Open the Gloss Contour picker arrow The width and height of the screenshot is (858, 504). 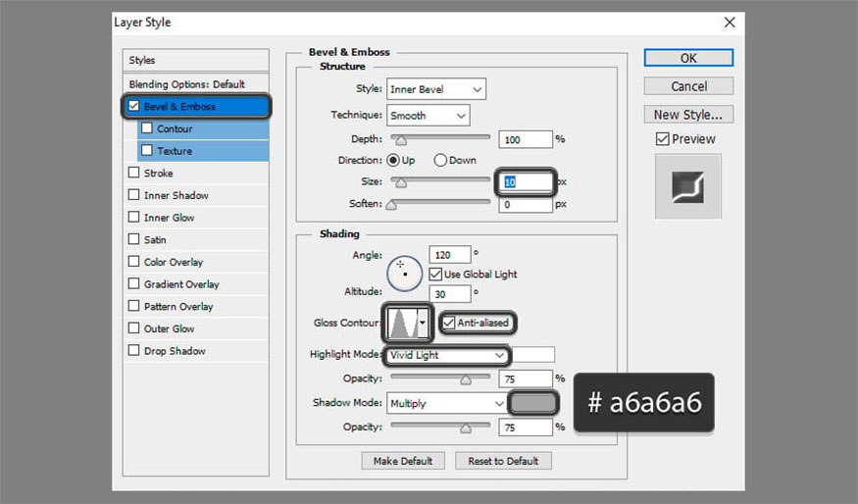(423, 322)
